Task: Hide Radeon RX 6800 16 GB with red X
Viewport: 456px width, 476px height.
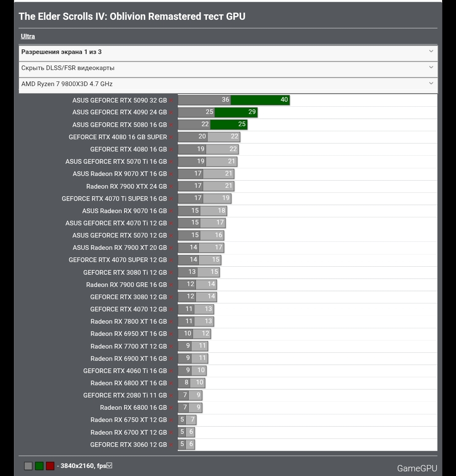Action: tap(171, 408)
